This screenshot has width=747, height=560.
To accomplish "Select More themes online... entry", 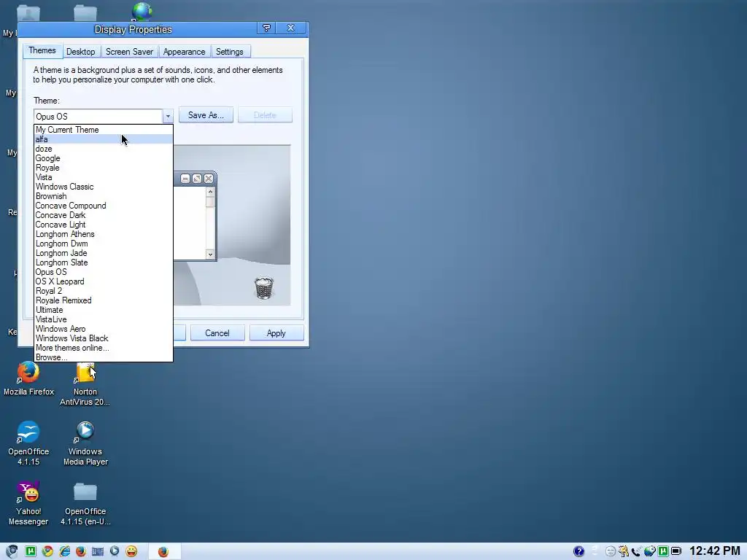I will pos(104,348).
